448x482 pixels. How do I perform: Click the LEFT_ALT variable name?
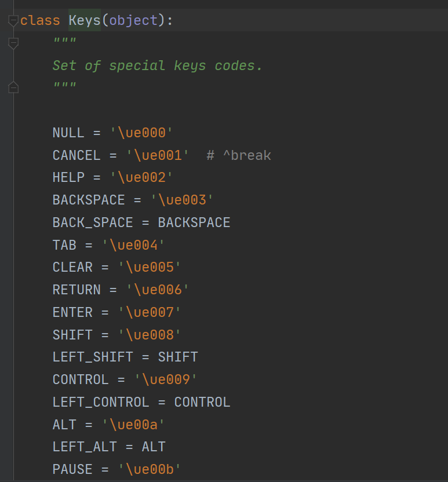click(85, 447)
